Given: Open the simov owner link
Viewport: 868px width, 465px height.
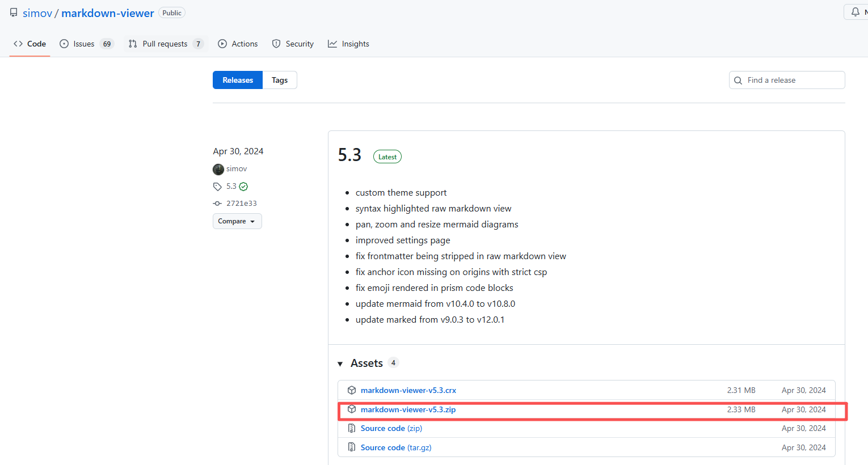Looking at the screenshot, I should tap(37, 13).
